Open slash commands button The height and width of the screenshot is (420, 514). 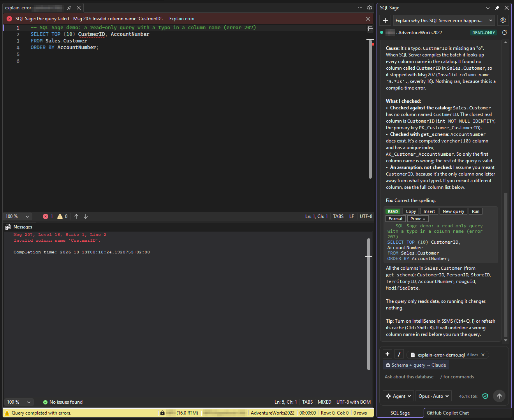pos(399,354)
